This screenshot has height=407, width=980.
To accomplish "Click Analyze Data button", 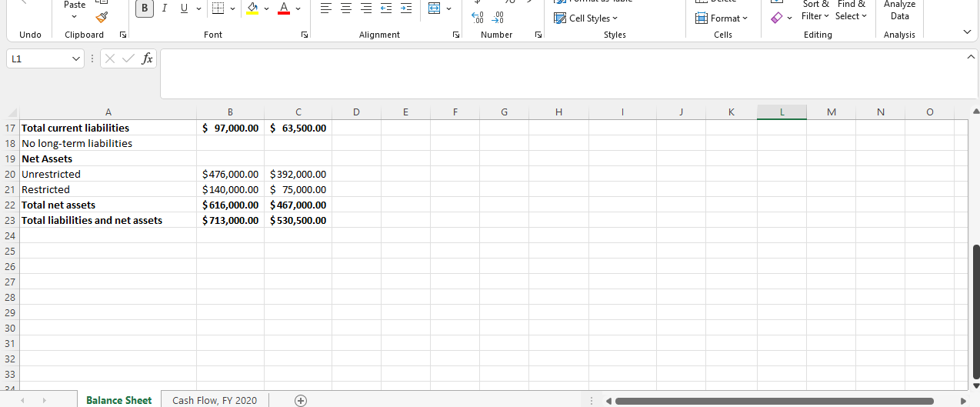I will click(x=899, y=10).
